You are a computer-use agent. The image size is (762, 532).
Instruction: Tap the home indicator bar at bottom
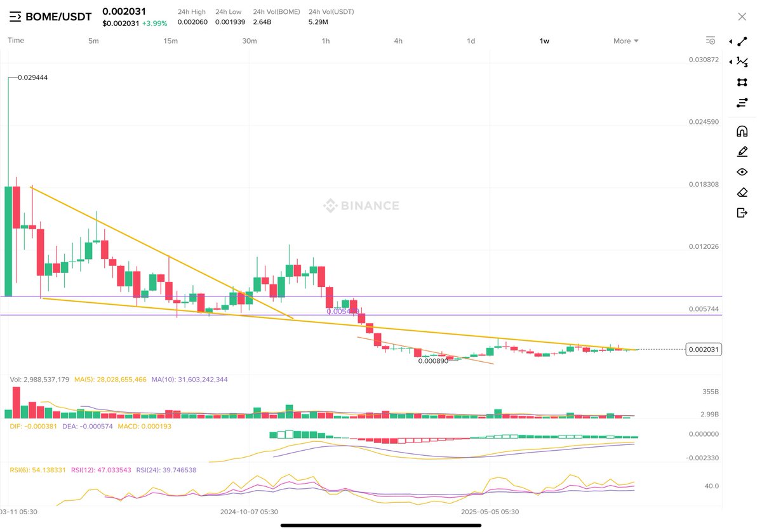coord(380,524)
